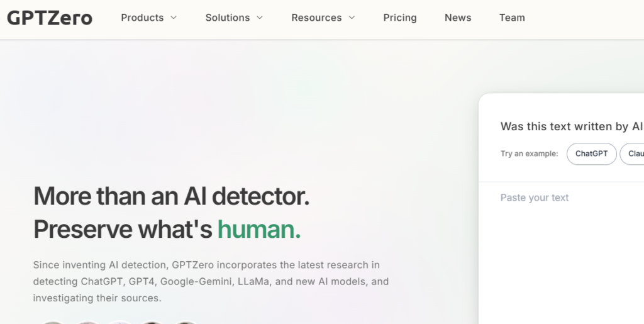The width and height of the screenshot is (644, 324).
Task: Open the News page
Action: point(458,18)
